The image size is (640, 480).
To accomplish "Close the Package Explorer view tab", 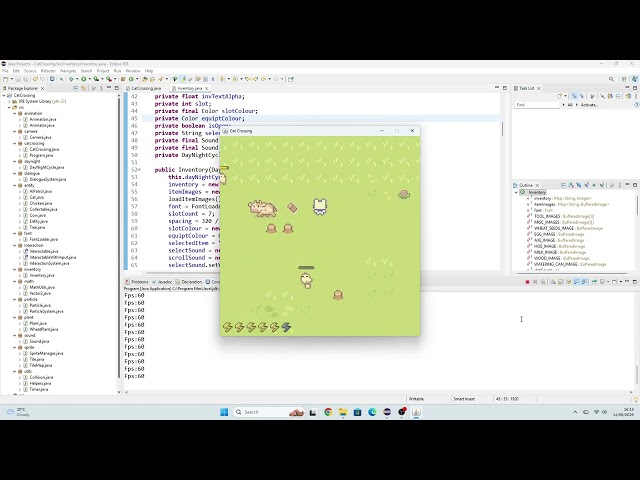I will click(x=42, y=88).
